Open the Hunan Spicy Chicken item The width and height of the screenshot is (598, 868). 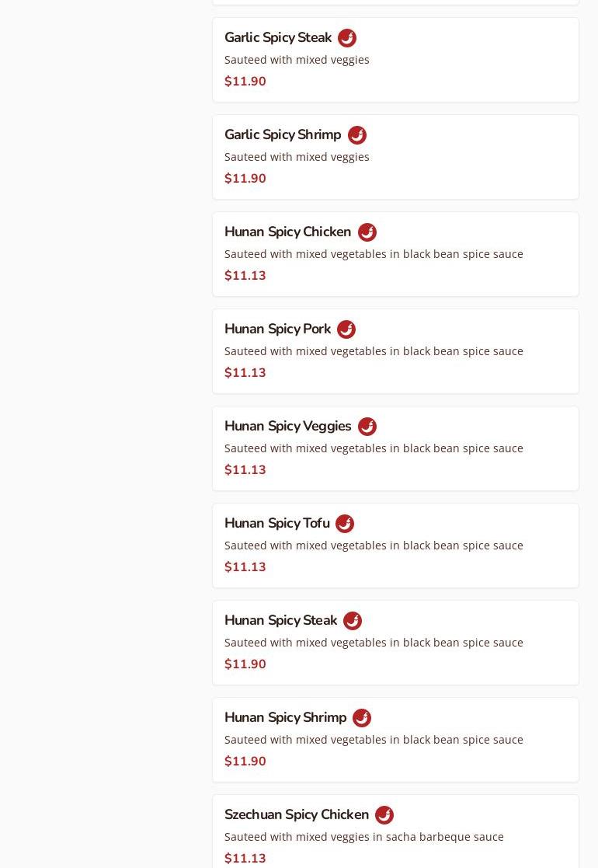tap(287, 232)
